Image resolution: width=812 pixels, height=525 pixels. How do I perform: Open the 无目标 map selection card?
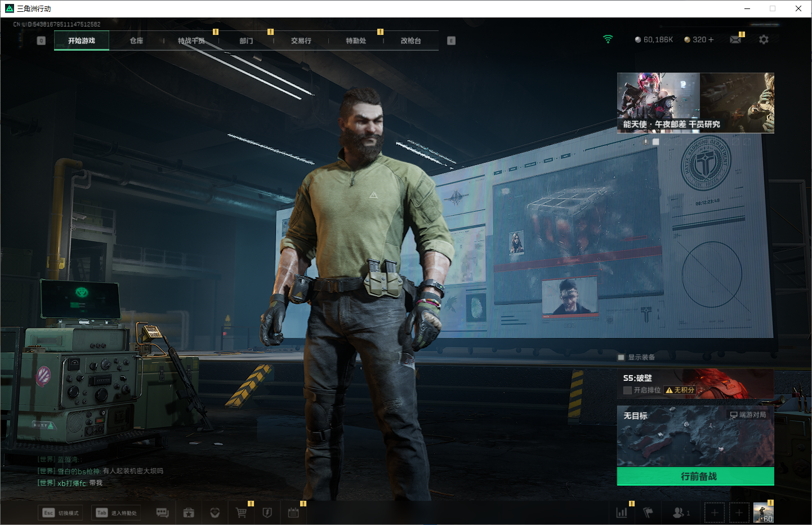pyautogui.click(x=695, y=436)
